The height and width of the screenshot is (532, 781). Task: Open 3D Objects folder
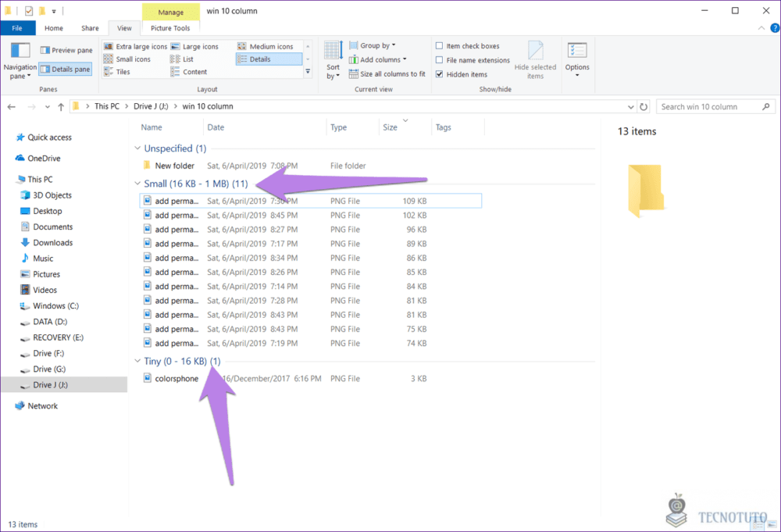coord(46,195)
